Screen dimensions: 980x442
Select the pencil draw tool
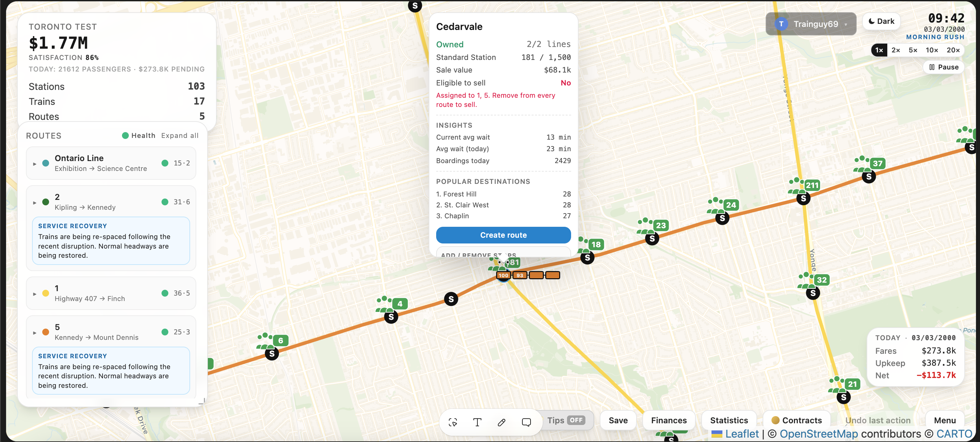(x=501, y=422)
